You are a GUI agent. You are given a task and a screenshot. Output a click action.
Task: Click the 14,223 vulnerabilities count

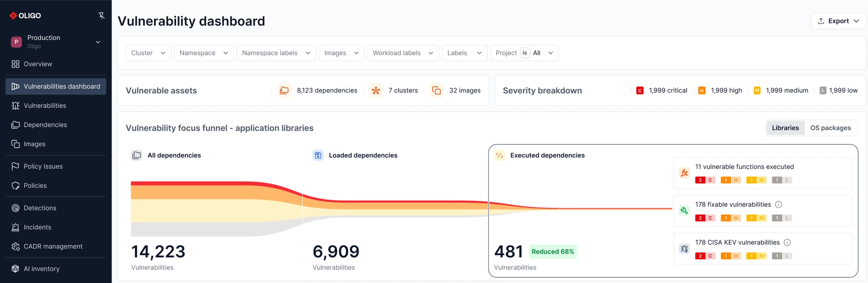[158, 252]
